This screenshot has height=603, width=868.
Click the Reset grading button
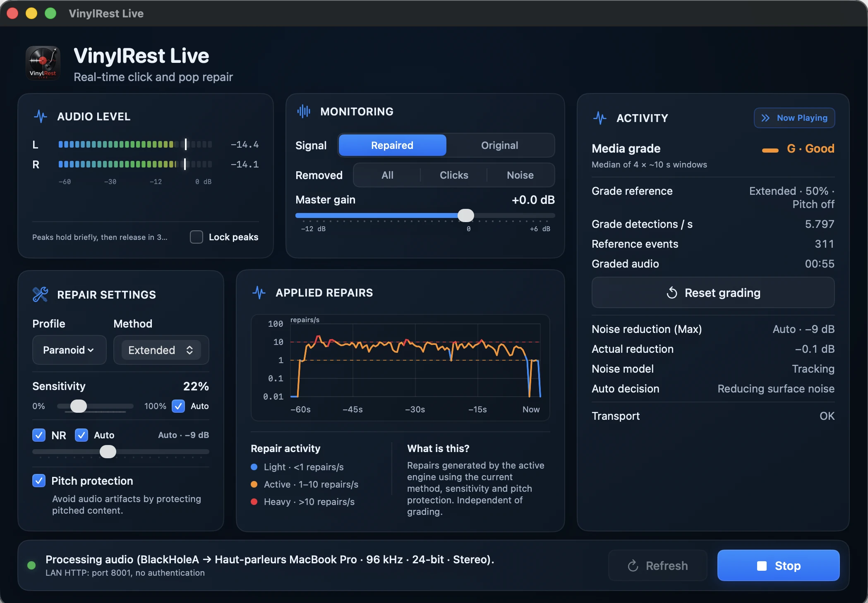point(713,293)
